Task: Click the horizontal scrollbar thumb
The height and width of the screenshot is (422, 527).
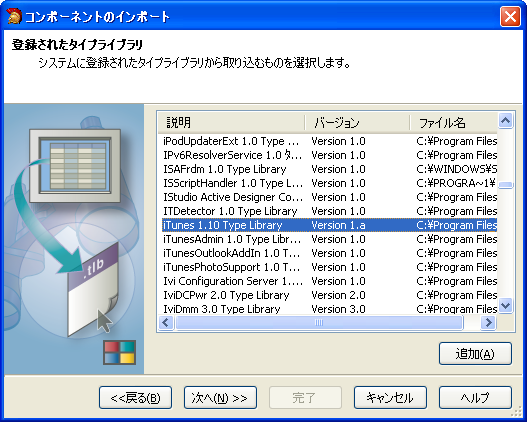Action: pyautogui.click(x=319, y=323)
